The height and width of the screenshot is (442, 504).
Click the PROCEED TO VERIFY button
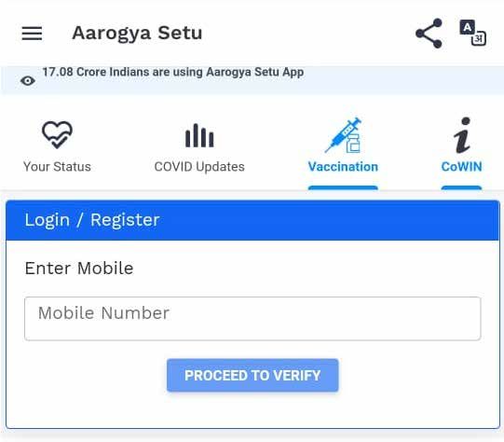coord(252,376)
